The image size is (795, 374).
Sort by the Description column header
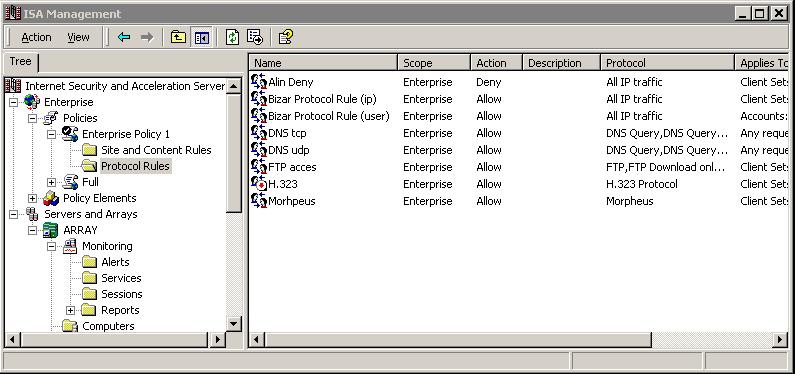click(x=561, y=63)
